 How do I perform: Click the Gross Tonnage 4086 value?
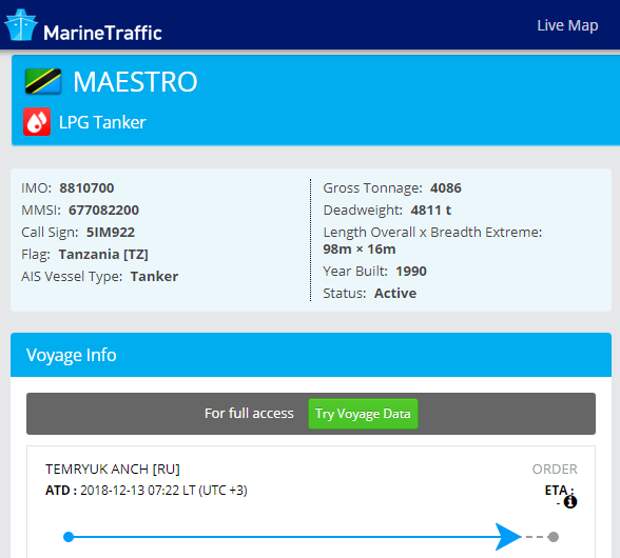pyautogui.click(x=446, y=188)
